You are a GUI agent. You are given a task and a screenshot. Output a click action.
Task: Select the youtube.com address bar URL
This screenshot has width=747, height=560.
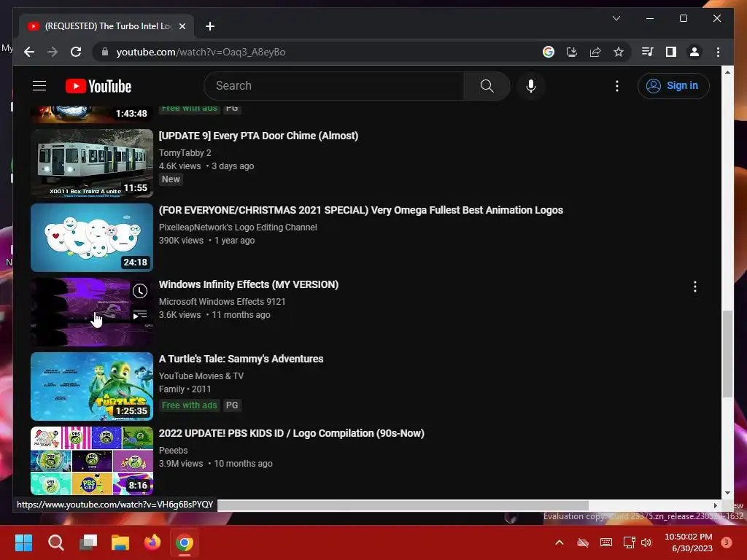[x=201, y=52]
